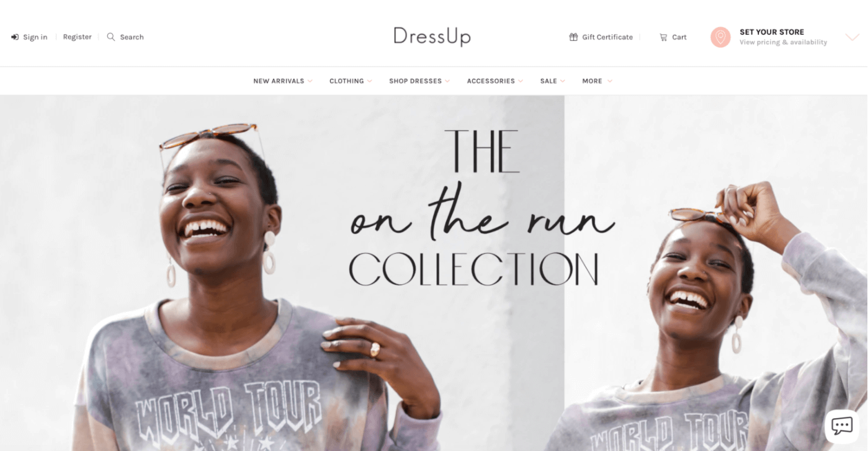Click the Set Your Store heading
This screenshot has height=451, width=868.
(772, 32)
